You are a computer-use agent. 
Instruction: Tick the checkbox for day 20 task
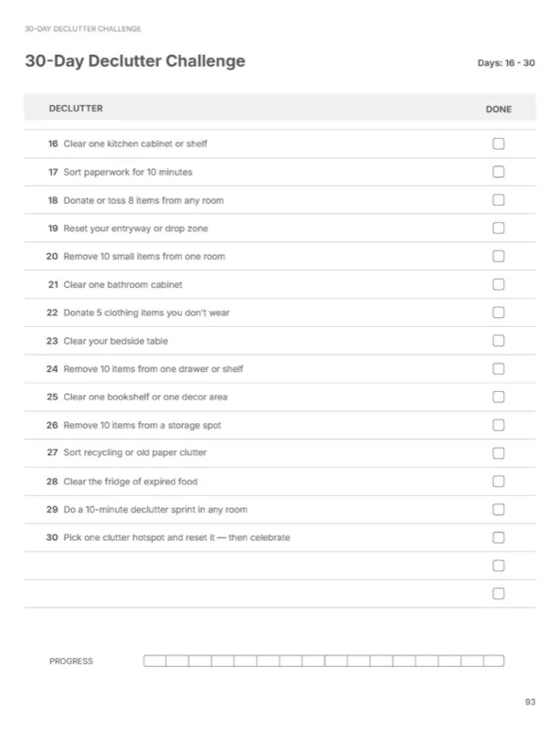[x=499, y=256]
